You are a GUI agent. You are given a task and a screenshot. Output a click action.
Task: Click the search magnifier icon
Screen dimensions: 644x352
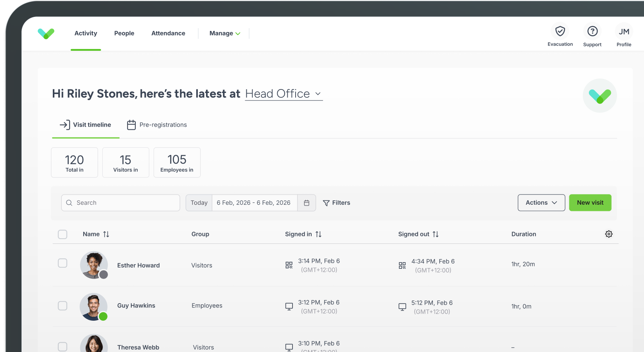coord(69,203)
